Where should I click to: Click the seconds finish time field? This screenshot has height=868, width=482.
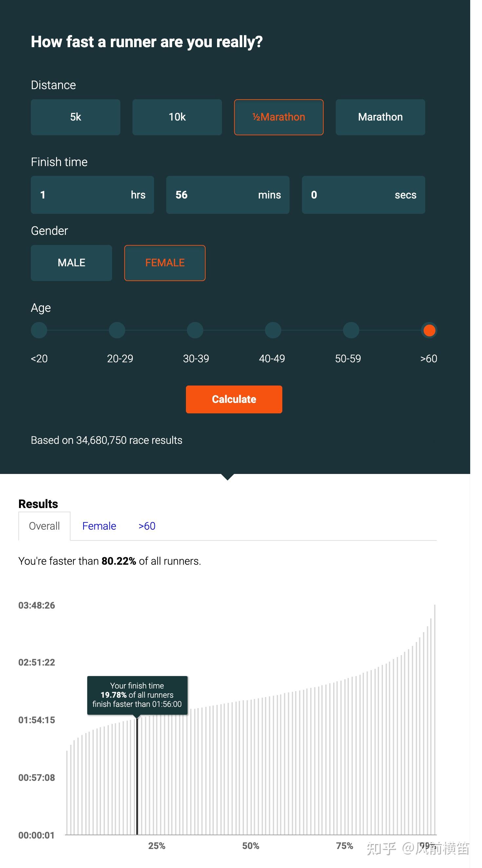tap(363, 195)
